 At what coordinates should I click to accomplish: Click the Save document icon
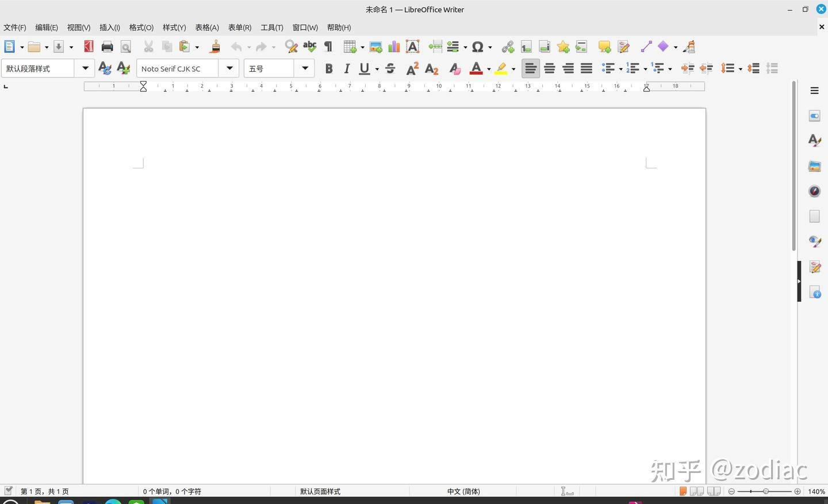[x=59, y=47]
